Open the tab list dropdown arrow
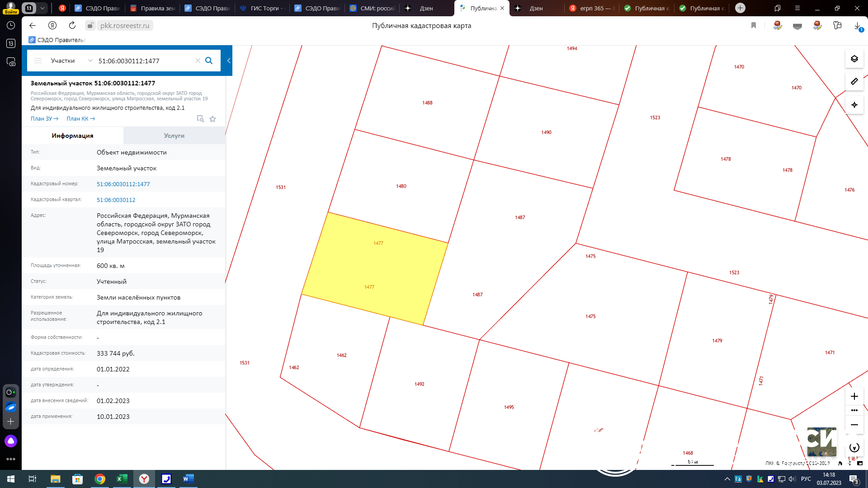The height and width of the screenshot is (488, 868). pos(42,8)
